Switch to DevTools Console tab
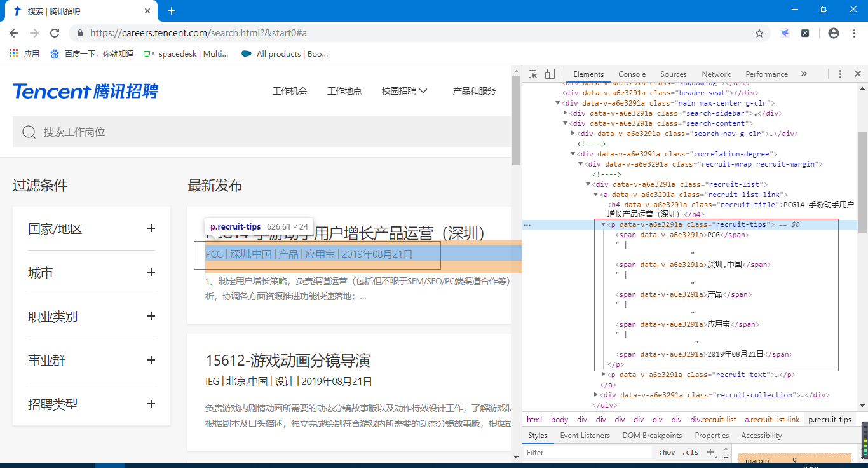This screenshot has width=868, height=468. [x=632, y=74]
